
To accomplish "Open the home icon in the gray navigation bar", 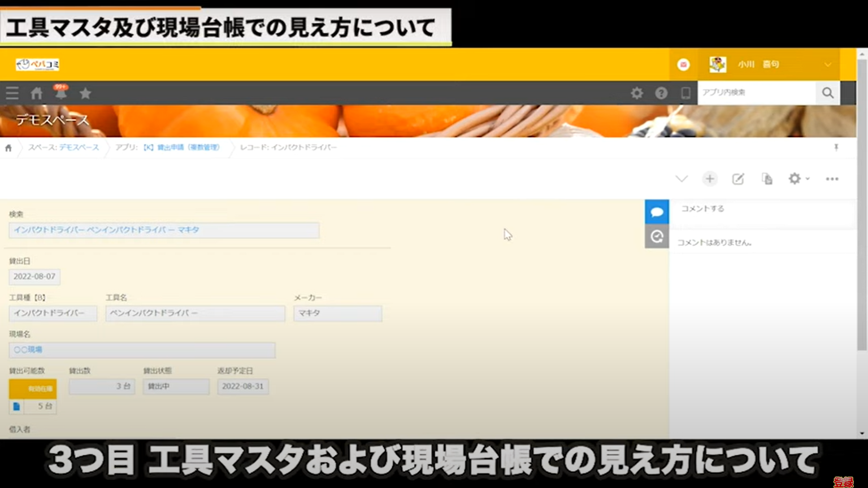I will pos(36,93).
